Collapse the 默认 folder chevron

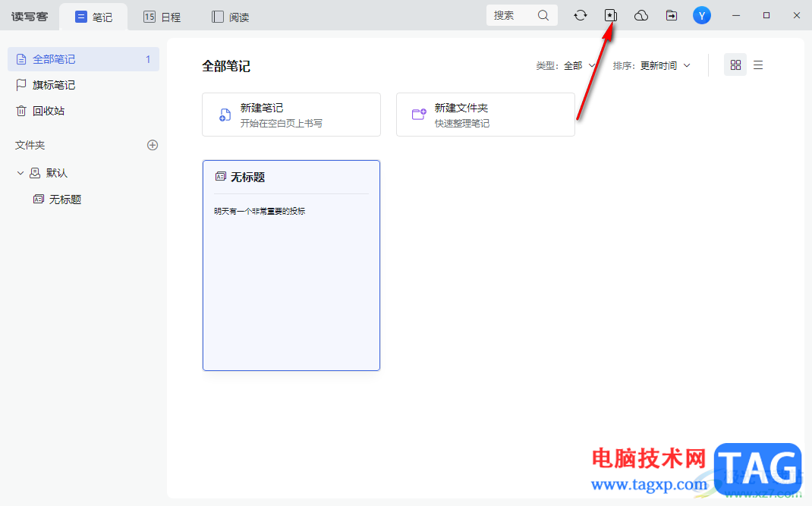20,173
